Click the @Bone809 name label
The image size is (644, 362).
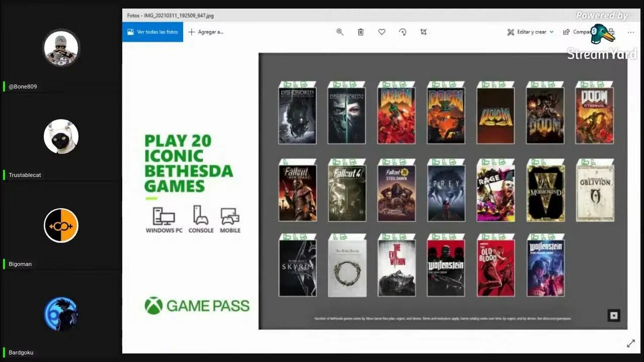(x=23, y=86)
